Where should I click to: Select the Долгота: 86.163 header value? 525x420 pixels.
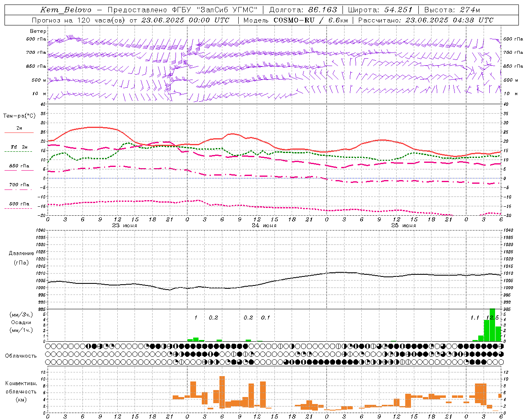click(x=303, y=10)
